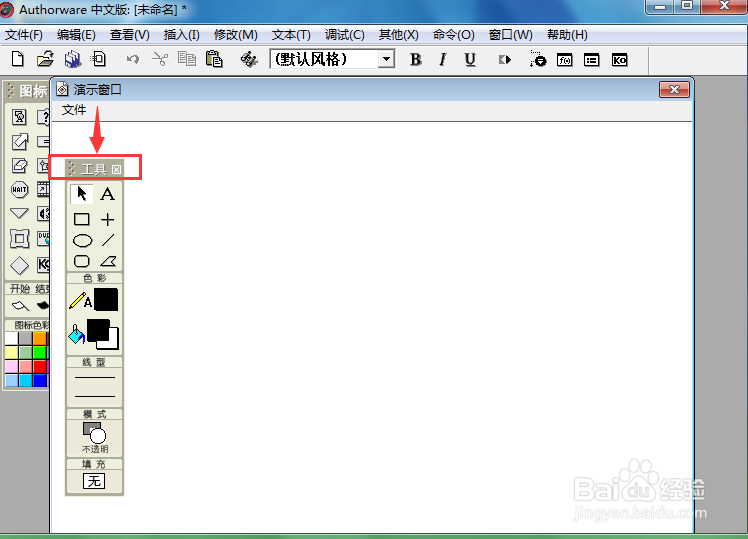The image size is (748, 539).
Task: Open the 命令(O) menu
Action: pos(454,35)
